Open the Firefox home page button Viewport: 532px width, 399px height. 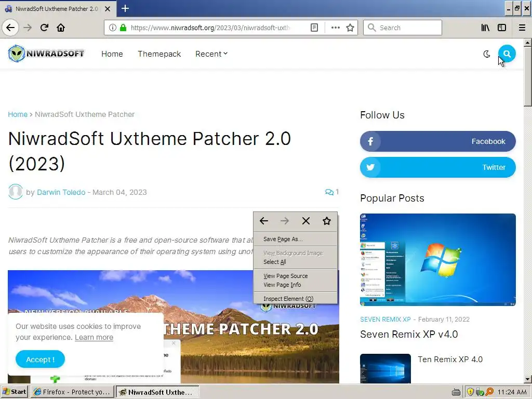click(61, 28)
